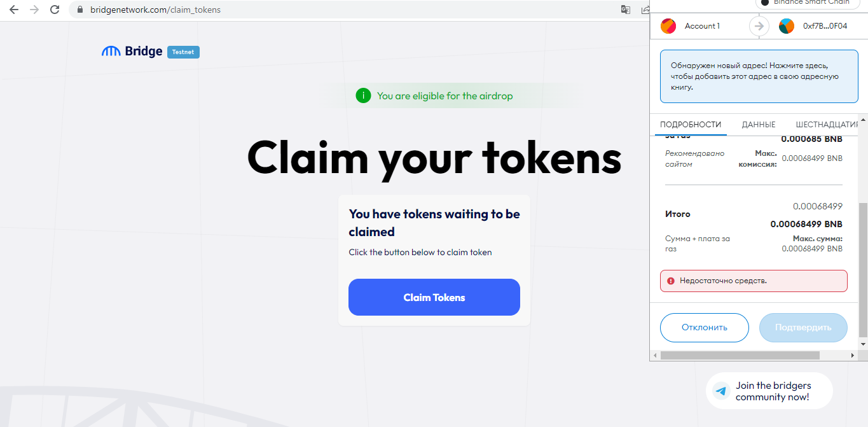Reload the page with the refresh icon
The image size is (868, 427).
55,10
